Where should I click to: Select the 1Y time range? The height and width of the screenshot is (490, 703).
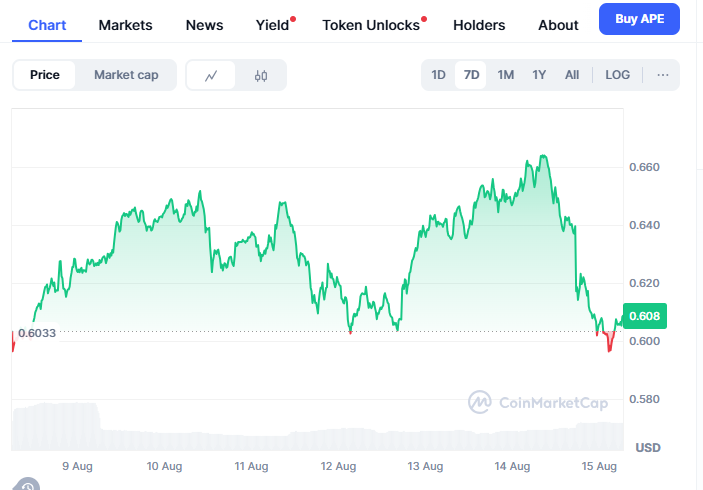[x=539, y=75]
